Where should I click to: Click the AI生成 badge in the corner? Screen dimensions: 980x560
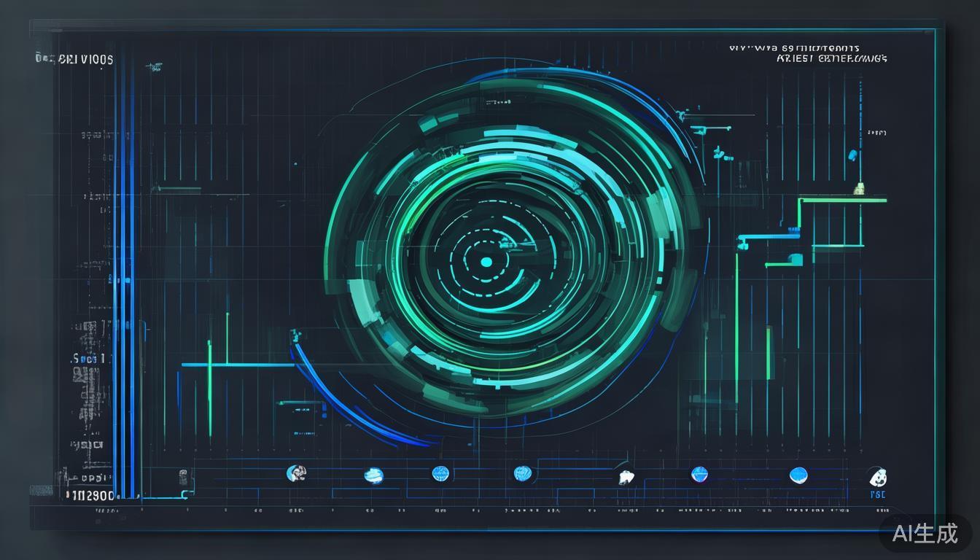925,534
